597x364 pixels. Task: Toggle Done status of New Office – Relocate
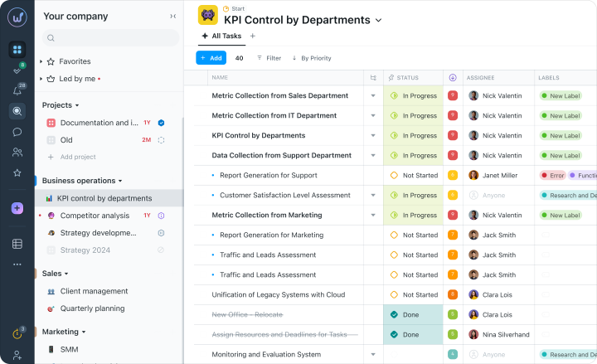pos(394,314)
